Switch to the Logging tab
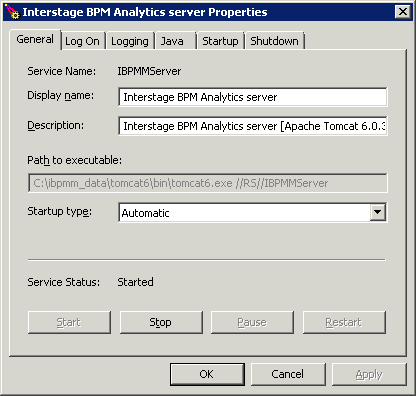 130,41
